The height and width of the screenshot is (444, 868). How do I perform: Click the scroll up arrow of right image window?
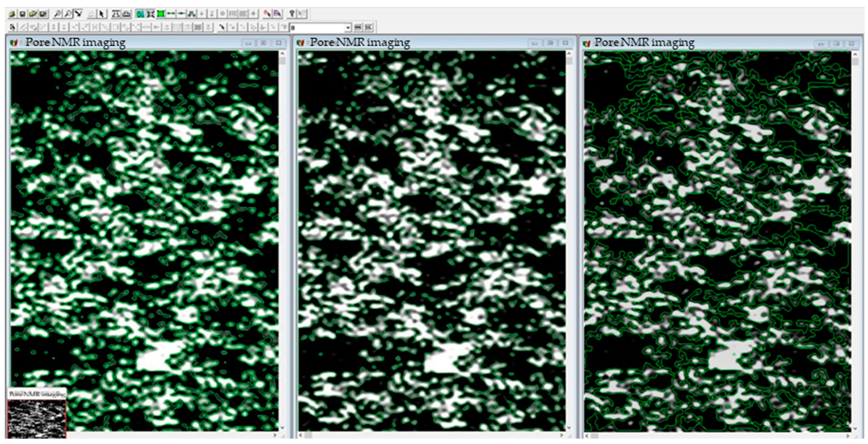pyautogui.click(x=855, y=54)
